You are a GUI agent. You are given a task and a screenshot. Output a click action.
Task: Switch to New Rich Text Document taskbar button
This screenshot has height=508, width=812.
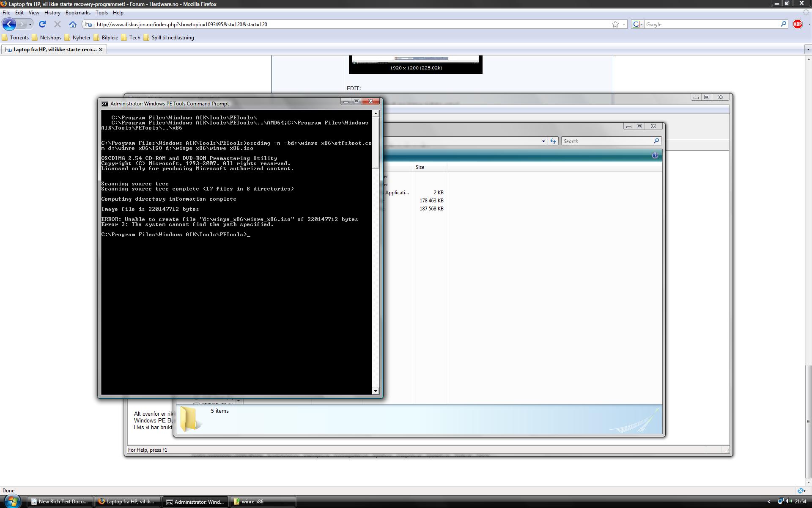coord(60,502)
